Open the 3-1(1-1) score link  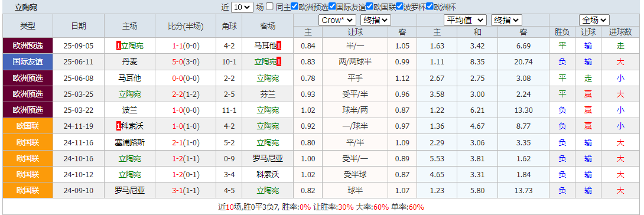click(186, 191)
